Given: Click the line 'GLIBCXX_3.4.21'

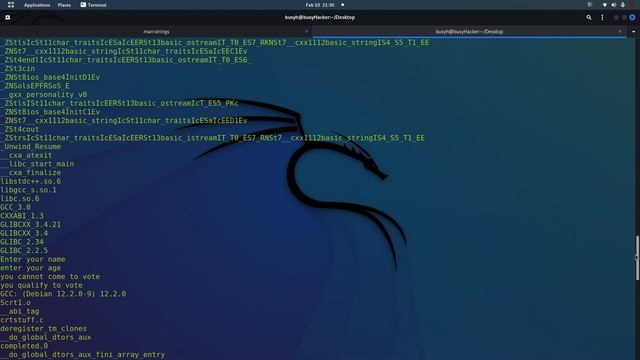Looking at the screenshot, I should (x=31, y=224).
